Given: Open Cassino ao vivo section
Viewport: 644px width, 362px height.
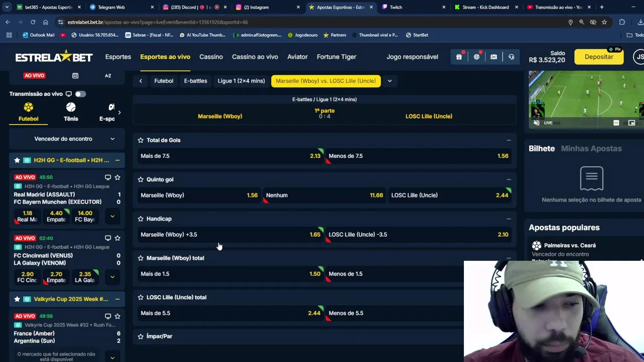Looking at the screenshot, I should click(x=255, y=57).
